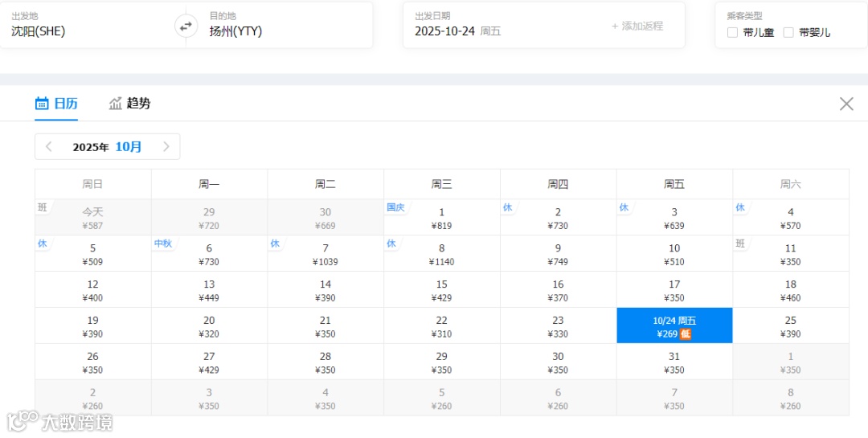This screenshot has height=438, width=868.
Task: Enable the 带儿童 checkbox
Action: 732,33
